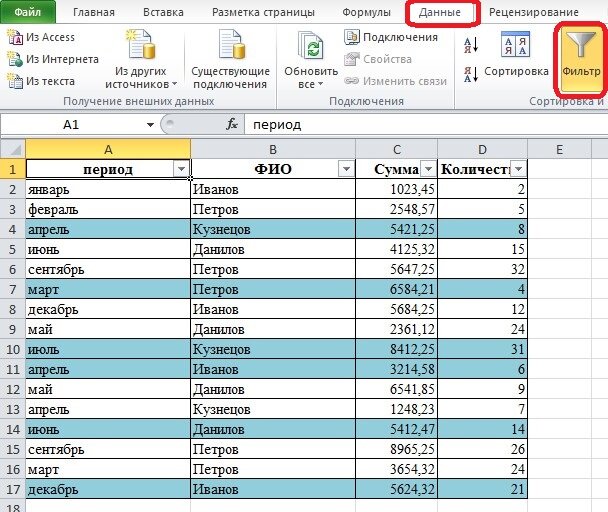The width and height of the screenshot is (608, 512).
Task: Click cell with value 1248,23
Action: [x=396, y=409]
